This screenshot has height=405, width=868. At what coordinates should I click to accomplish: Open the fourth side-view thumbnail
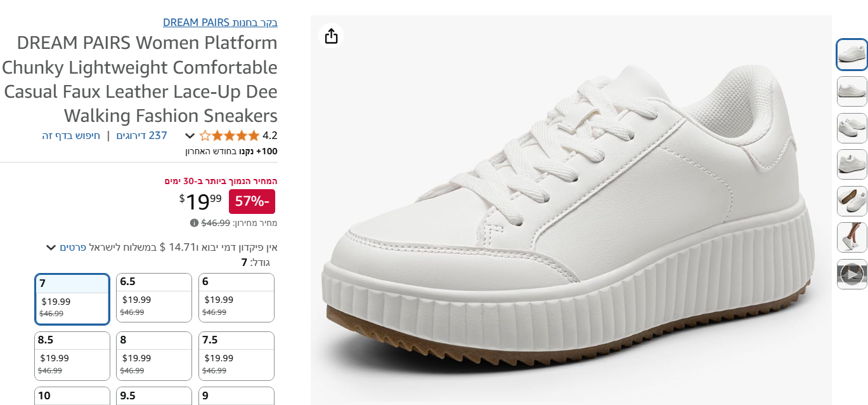click(x=852, y=164)
